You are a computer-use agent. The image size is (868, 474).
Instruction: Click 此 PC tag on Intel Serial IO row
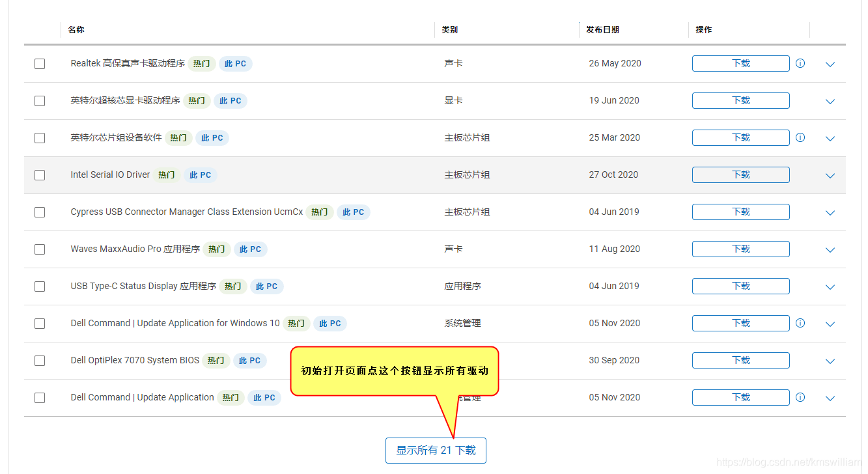tap(200, 175)
